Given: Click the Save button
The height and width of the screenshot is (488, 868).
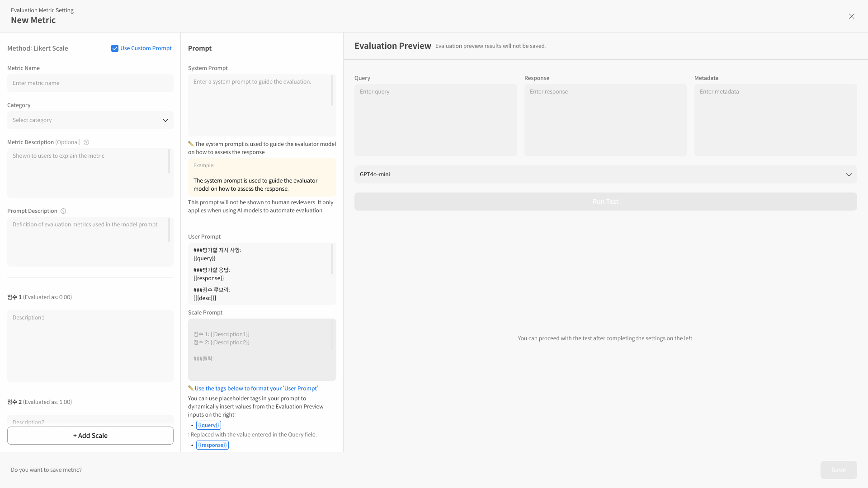Looking at the screenshot, I should pyautogui.click(x=838, y=470).
